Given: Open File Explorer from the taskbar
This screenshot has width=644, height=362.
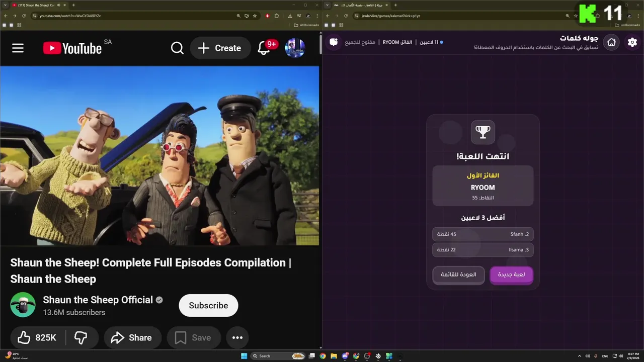Looking at the screenshot, I should pyautogui.click(x=334, y=356).
